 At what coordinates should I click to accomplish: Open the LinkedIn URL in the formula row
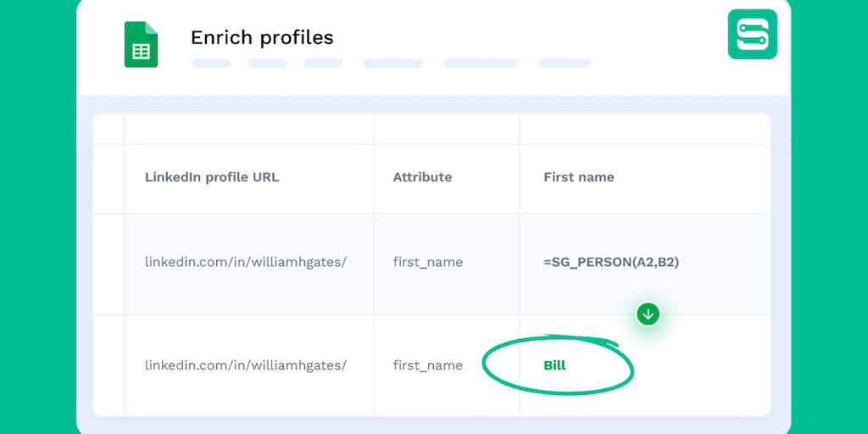click(246, 263)
